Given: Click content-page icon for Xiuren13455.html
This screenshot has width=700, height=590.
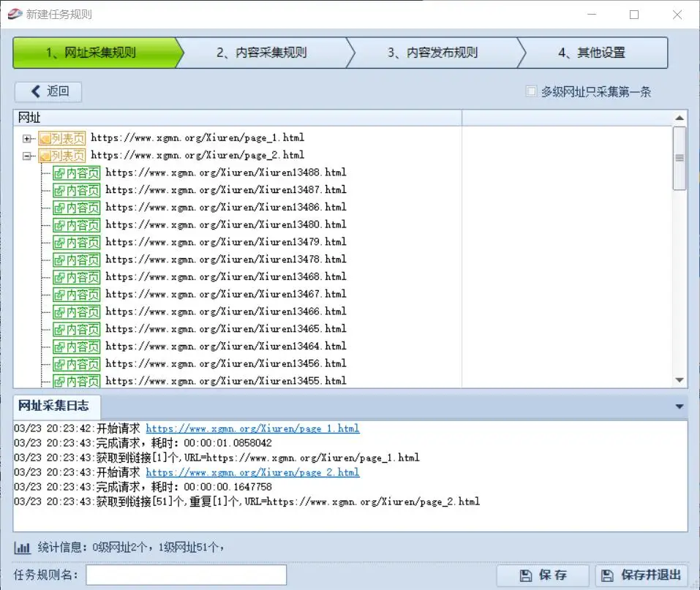Looking at the screenshot, I should click(76, 381).
